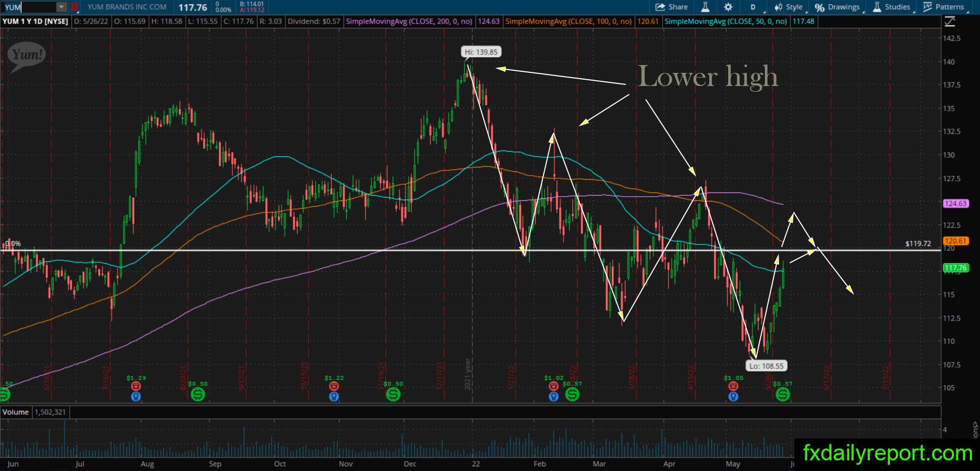Click the 'Feb' label on the time axis
The height and width of the screenshot is (471, 980).
pyautogui.click(x=540, y=464)
